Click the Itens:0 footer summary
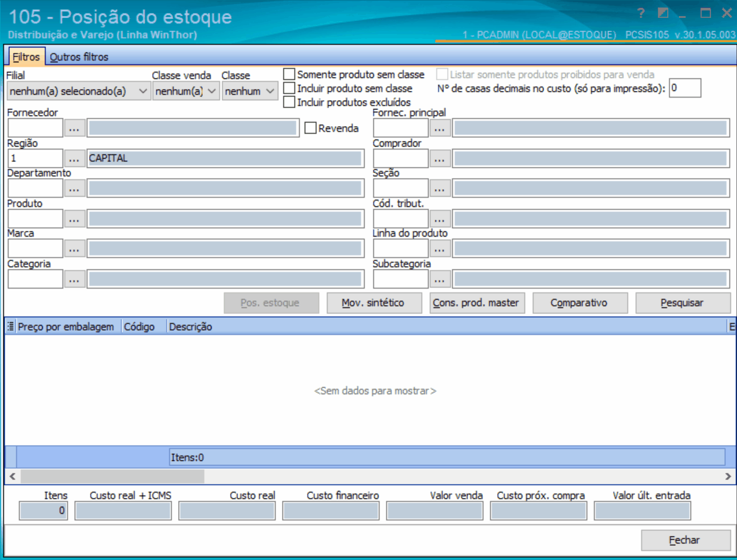This screenshot has height=560, width=737. pos(447,457)
